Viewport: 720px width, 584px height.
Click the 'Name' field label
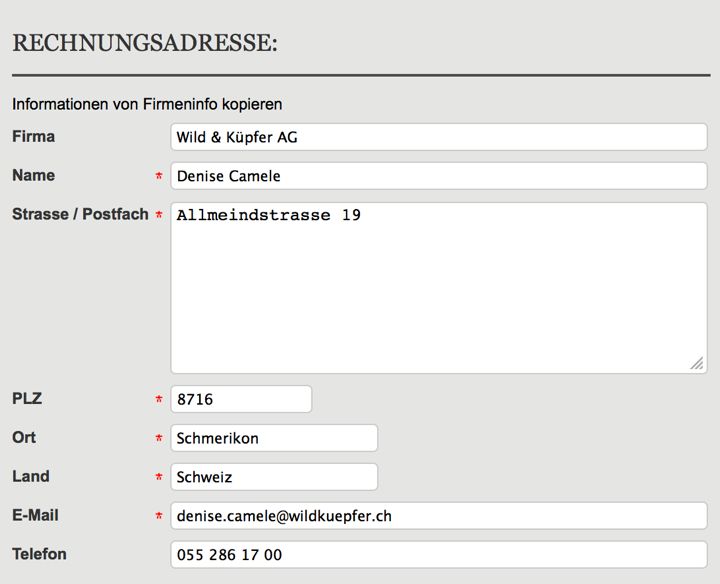33,175
